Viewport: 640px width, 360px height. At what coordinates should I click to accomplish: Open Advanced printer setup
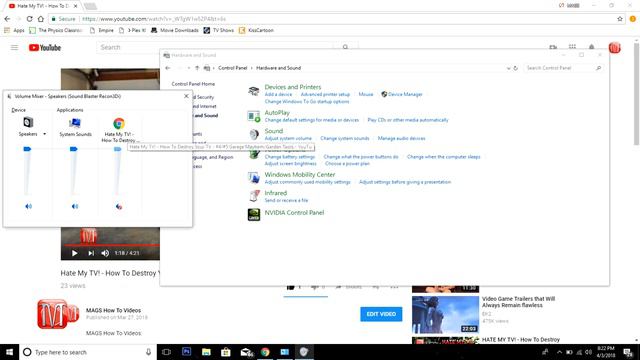325,94
